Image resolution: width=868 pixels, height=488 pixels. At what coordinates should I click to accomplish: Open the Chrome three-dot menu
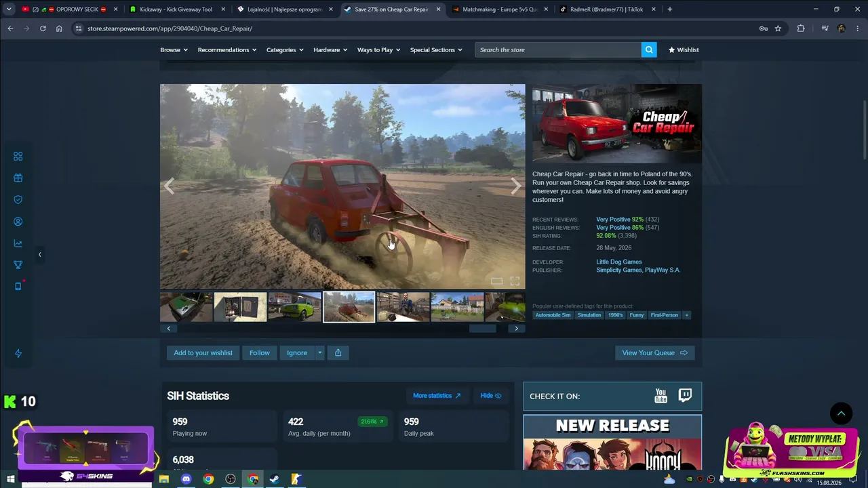(x=857, y=28)
